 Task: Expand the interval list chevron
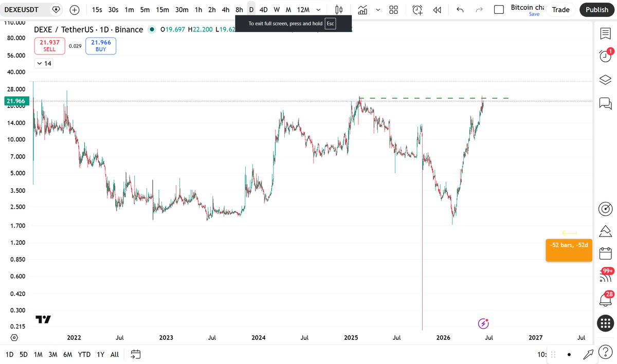[319, 10]
